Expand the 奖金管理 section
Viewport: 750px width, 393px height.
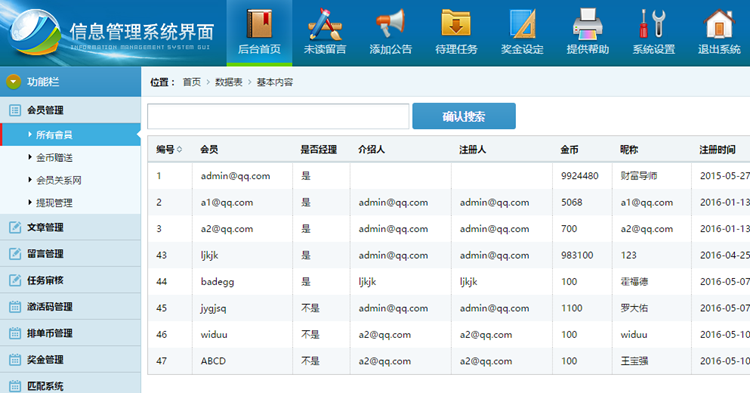[70, 360]
